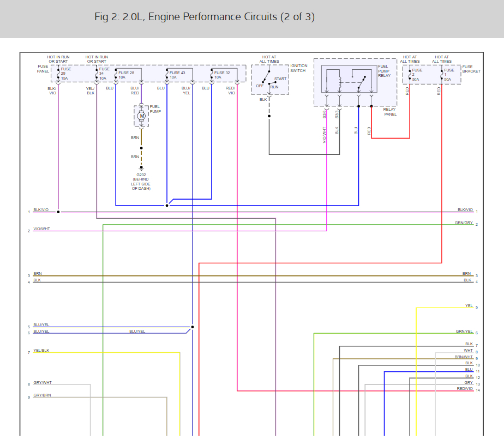Click the GRN/GRY label on right side
This screenshot has width=504, height=445.
tap(464, 222)
